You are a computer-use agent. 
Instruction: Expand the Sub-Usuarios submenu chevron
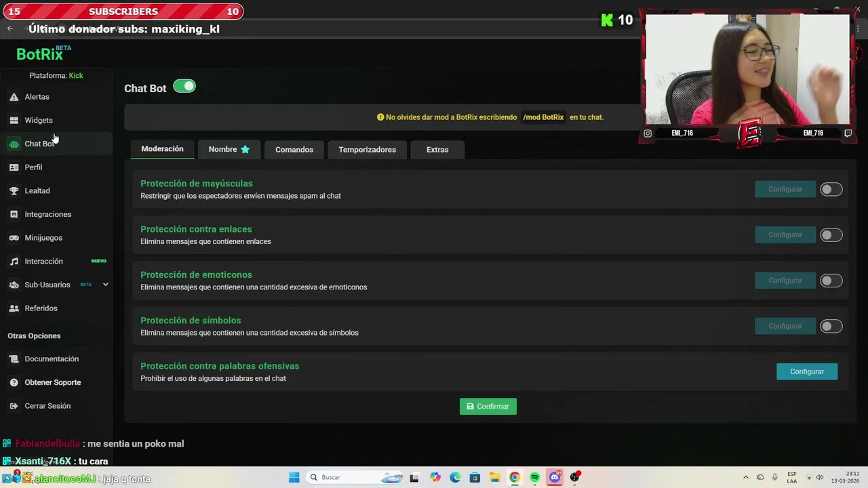(105, 285)
